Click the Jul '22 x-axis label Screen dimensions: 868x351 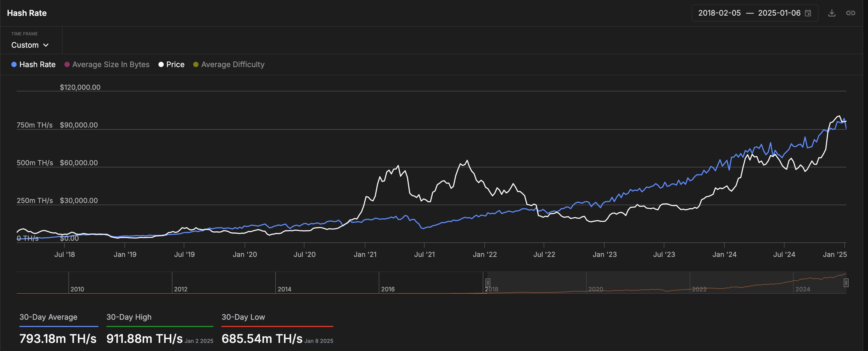coord(544,254)
